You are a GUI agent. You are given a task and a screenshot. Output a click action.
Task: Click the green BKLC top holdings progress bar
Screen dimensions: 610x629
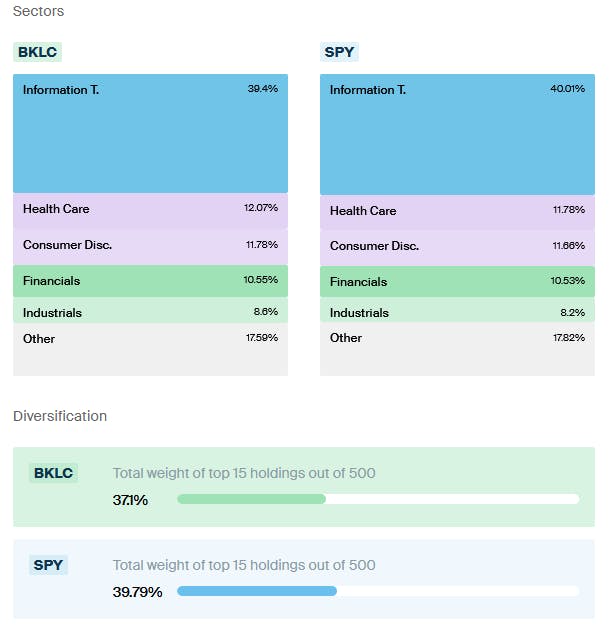click(x=252, y=499)
